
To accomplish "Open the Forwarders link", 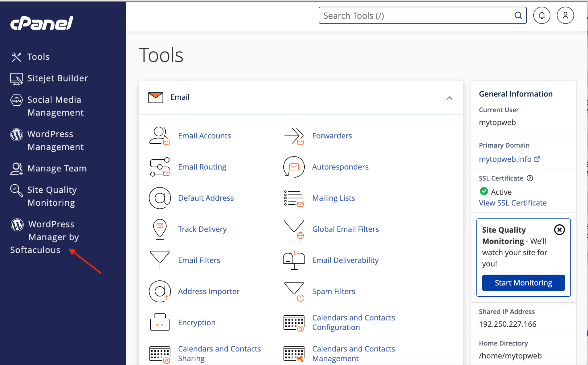I will coord(332,136).
